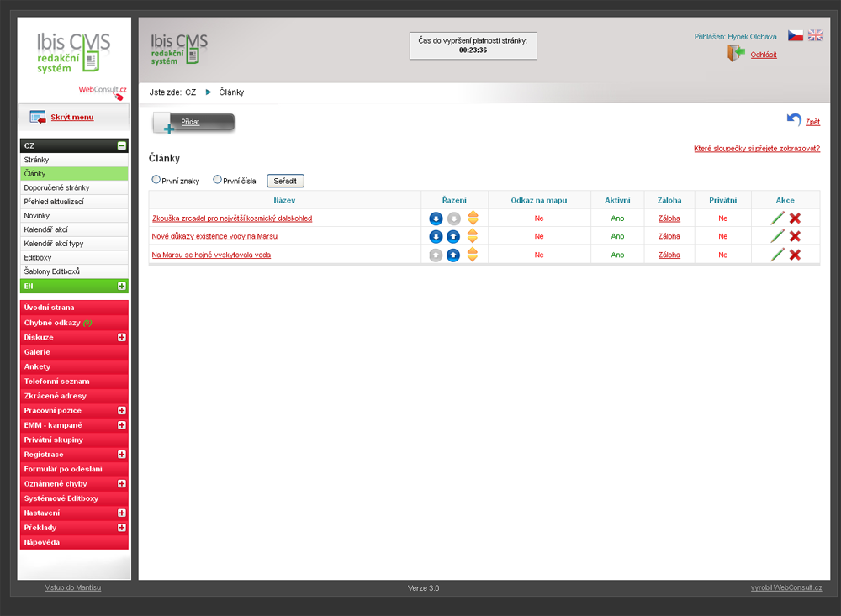Click the Odhlásit logout link

(764, 55)
